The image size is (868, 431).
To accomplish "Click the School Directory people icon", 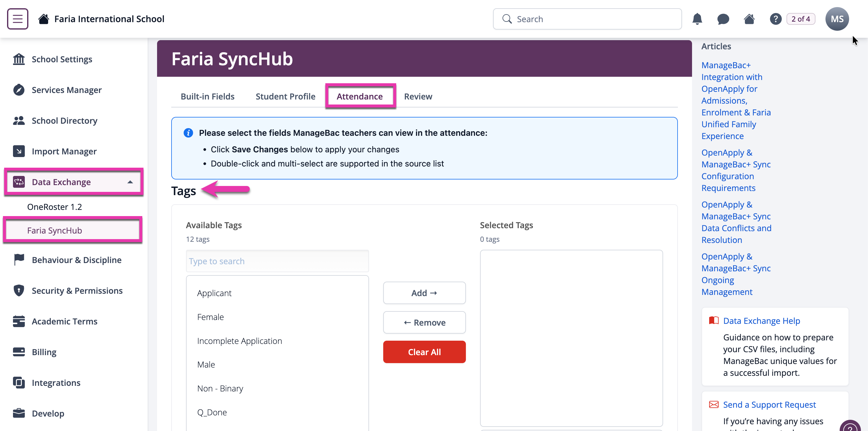I will [19, 121].
